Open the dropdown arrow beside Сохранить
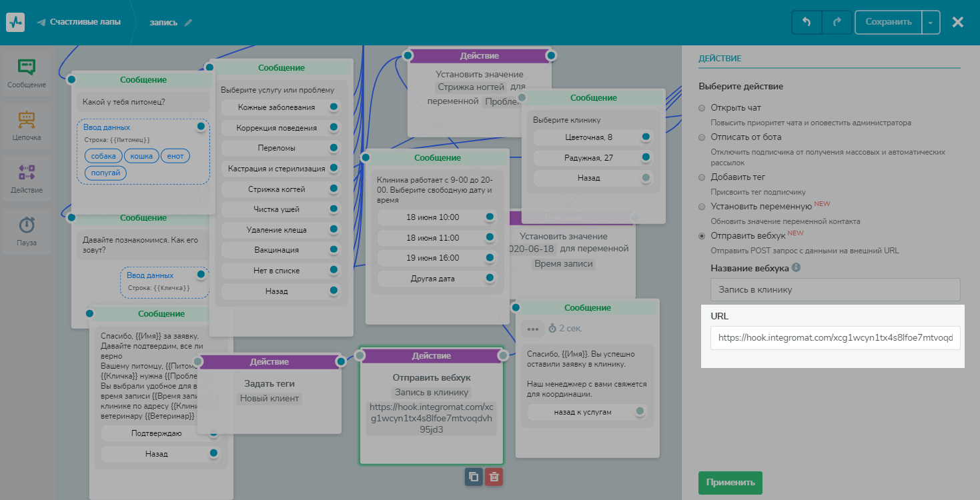This screenshot has width=980, height=500. pyautogui.click(x=931, y=22)
